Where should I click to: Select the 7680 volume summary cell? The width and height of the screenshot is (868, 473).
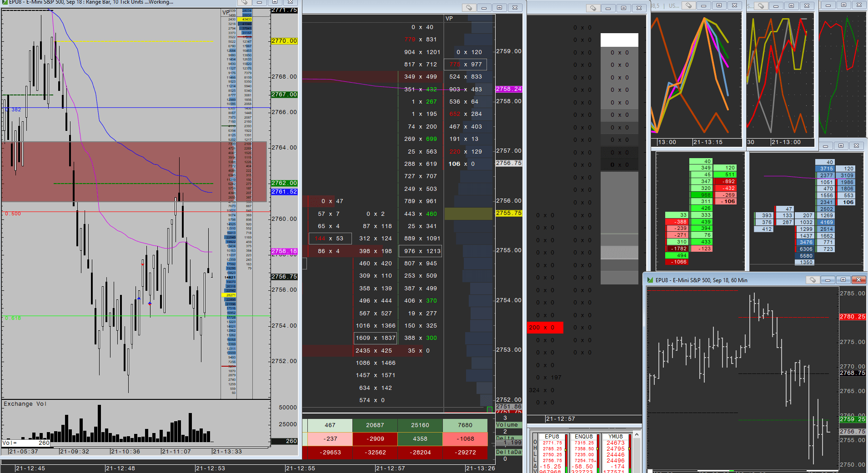point(465,425)
